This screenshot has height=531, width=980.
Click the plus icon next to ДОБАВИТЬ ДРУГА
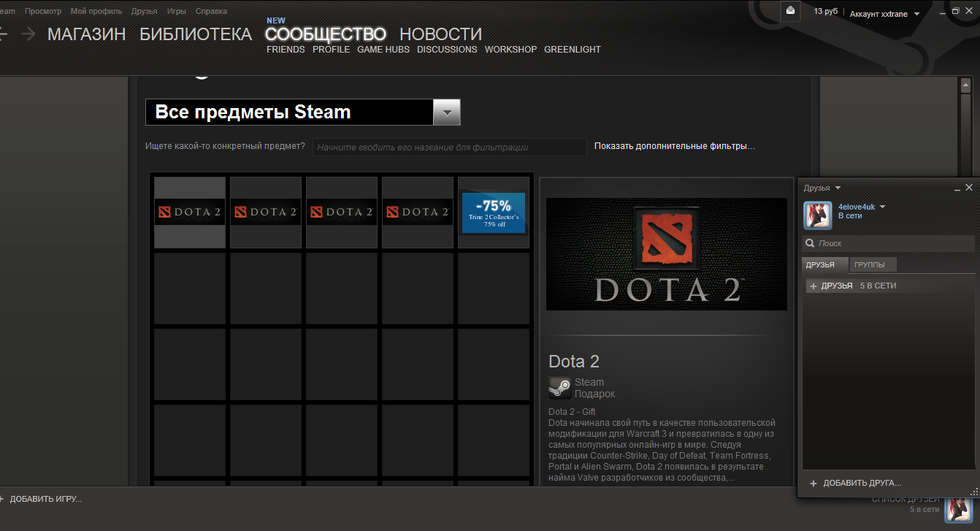[814, 484]
